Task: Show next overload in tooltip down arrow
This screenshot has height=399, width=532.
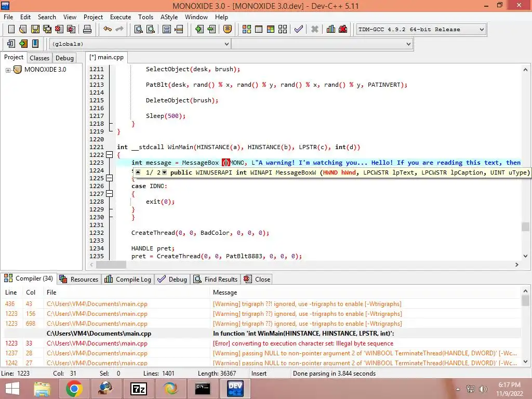Action: click(x=165, y=172)
